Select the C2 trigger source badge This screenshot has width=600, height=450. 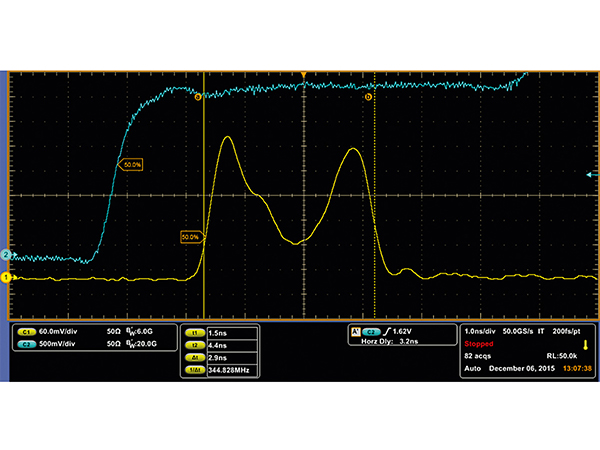(371, 330)
